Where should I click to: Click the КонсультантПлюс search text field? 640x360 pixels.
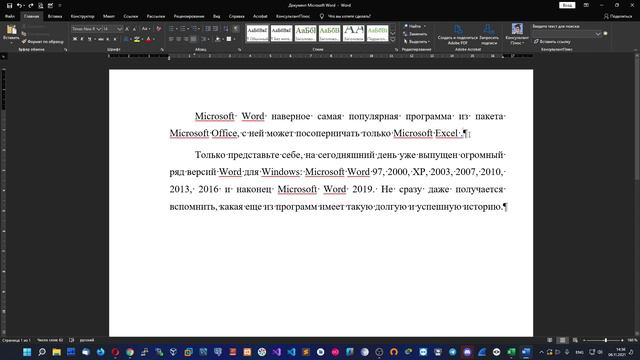567,34
